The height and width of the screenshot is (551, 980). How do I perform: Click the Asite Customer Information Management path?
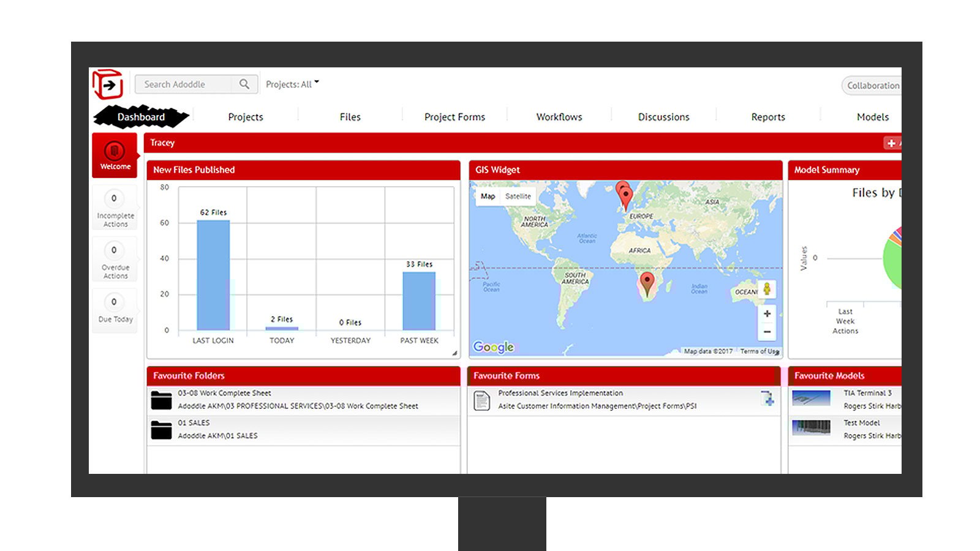(597, 406)
